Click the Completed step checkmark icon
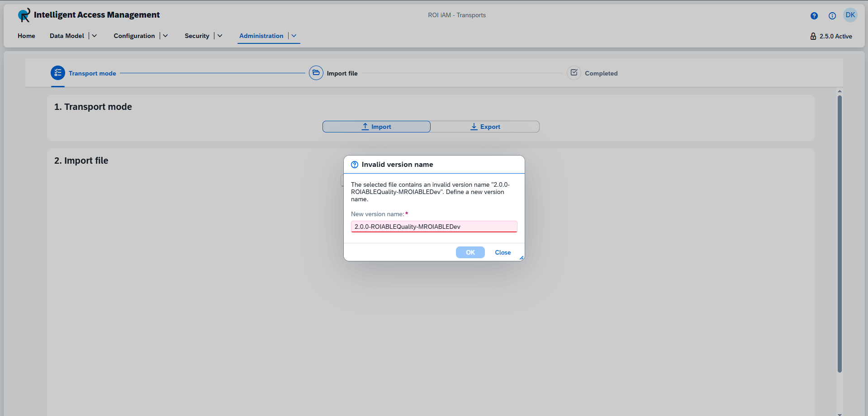The height and width of the screenshot is (416, 868). 574,73
